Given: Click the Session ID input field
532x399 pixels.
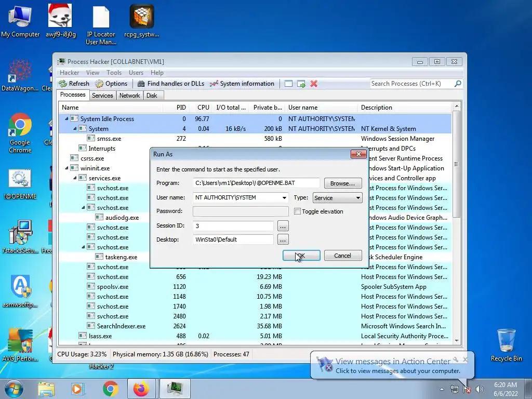Looking at the screenshot, I should coord(233,225).
